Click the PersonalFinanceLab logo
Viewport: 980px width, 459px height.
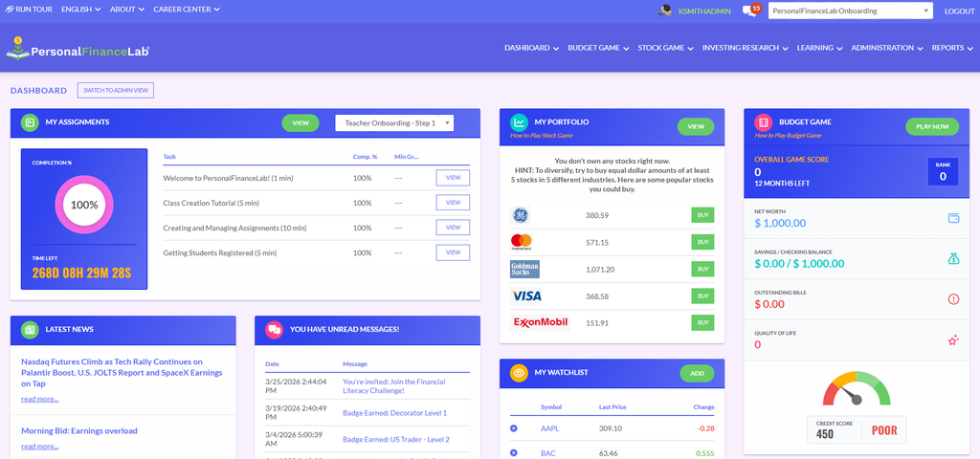[x=78, y=49]
